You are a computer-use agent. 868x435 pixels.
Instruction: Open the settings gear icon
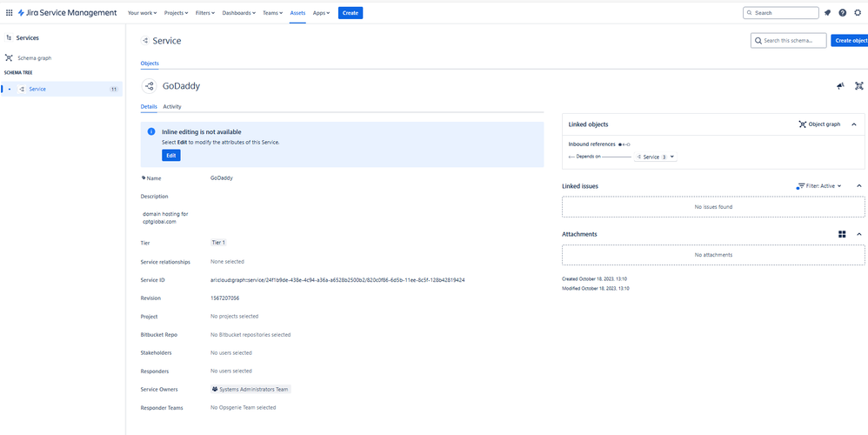tap(858, 13)
